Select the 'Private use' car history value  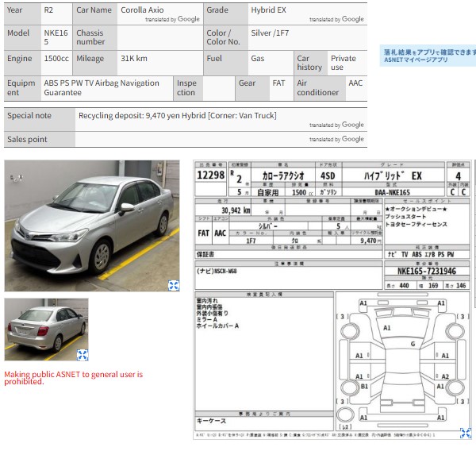click(x=343, y=63)
